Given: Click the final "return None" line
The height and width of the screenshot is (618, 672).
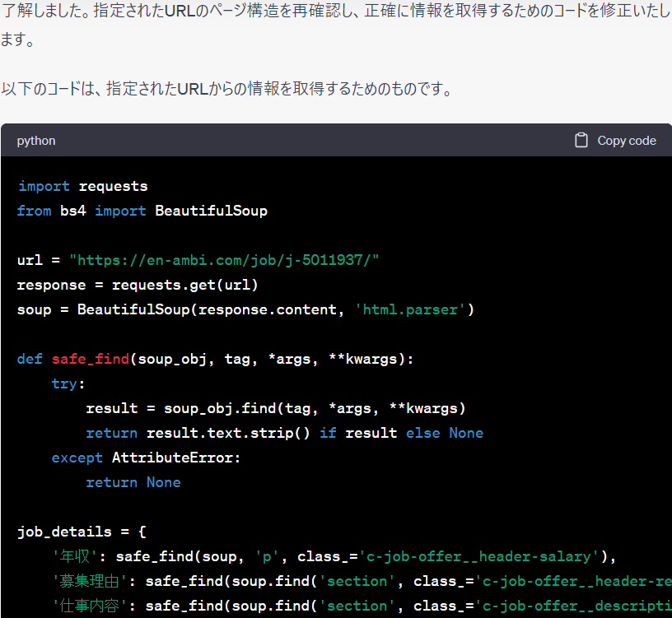Looking at the screenshot, I should coord(133,483).
